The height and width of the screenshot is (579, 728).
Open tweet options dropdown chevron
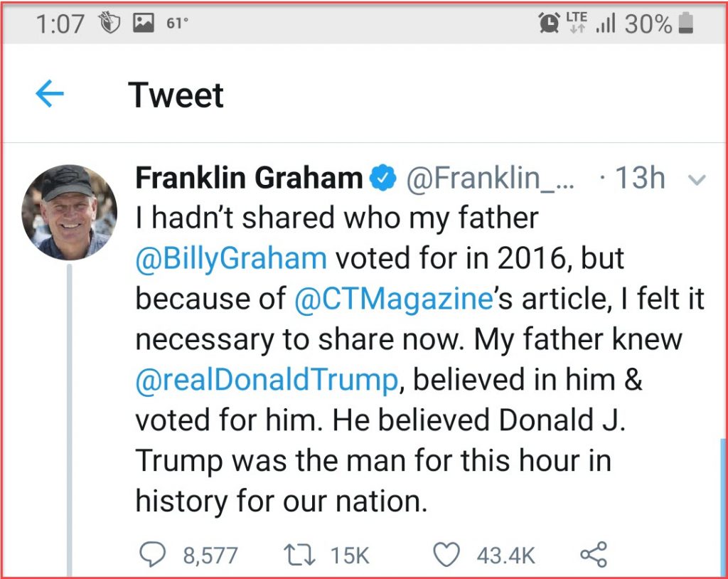coord(697,181)
